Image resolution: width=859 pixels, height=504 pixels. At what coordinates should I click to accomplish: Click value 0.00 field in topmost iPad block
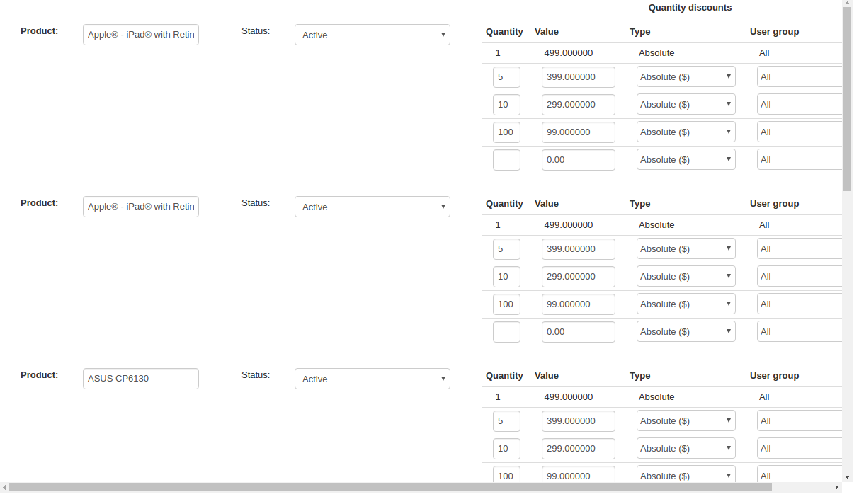click(579, 159)
